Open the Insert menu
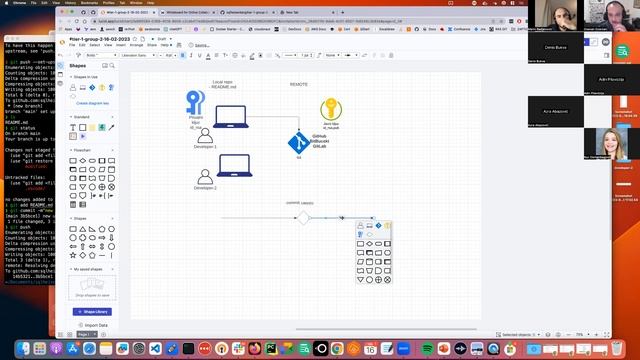 point(121,45)
